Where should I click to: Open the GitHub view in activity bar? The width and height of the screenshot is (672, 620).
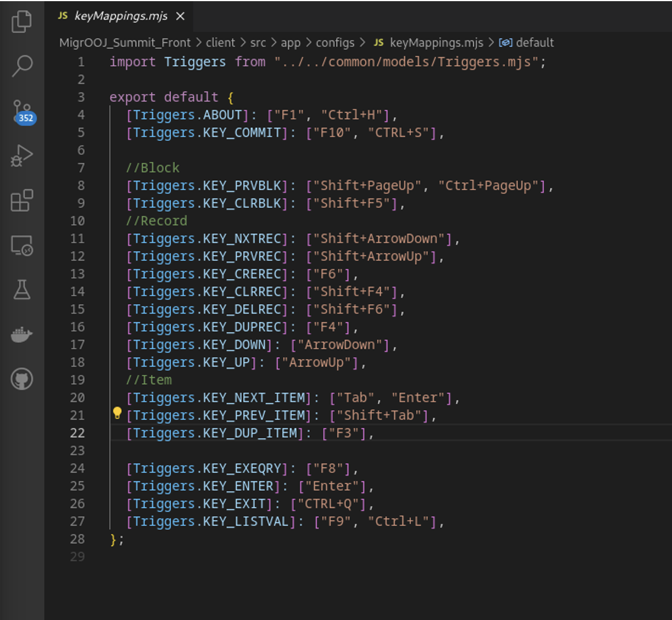click(x=21, y=379)
